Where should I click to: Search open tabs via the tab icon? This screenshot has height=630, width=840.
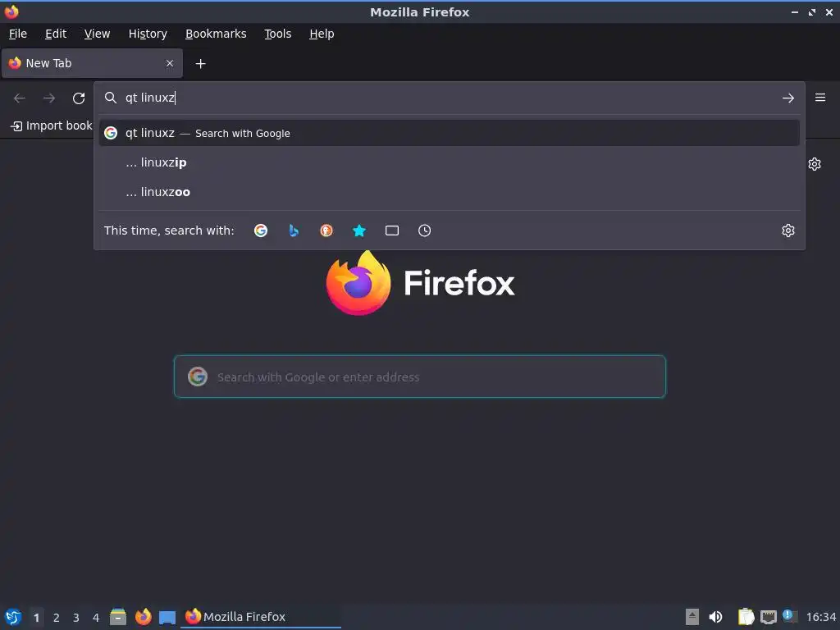point(391,231)
